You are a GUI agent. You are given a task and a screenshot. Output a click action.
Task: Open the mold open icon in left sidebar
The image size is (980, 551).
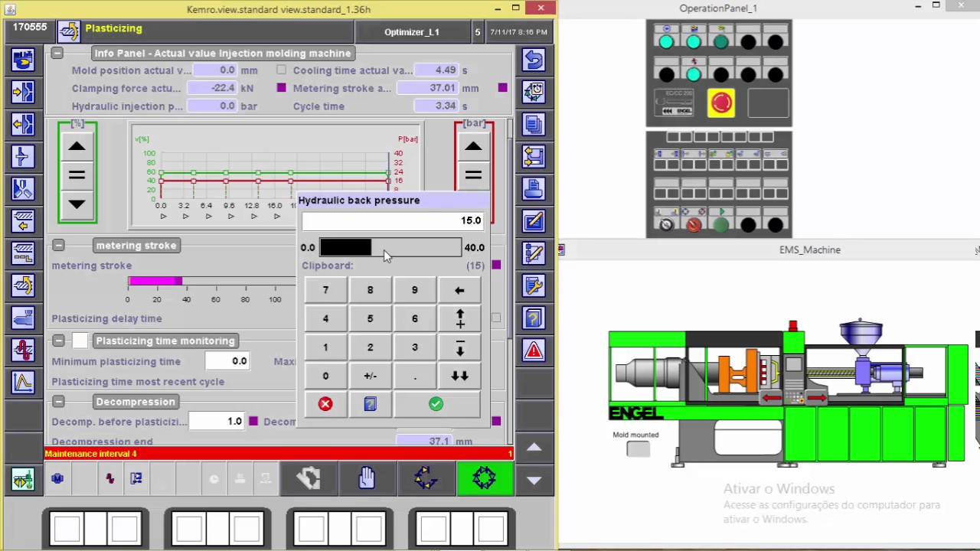(23, 123)
